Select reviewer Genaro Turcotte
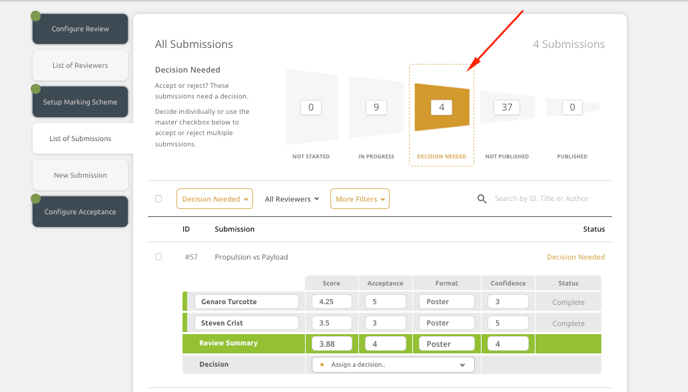Screen dimensions: 688x392 coord(246,302)
